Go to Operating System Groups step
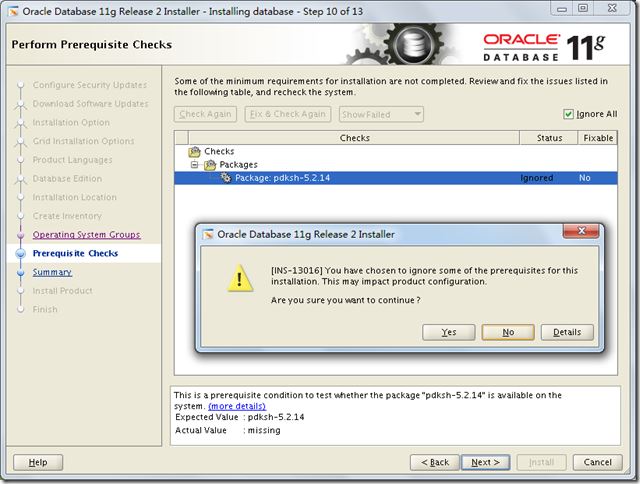The width and height of the screenshot is (640, 484). point(87,235)
